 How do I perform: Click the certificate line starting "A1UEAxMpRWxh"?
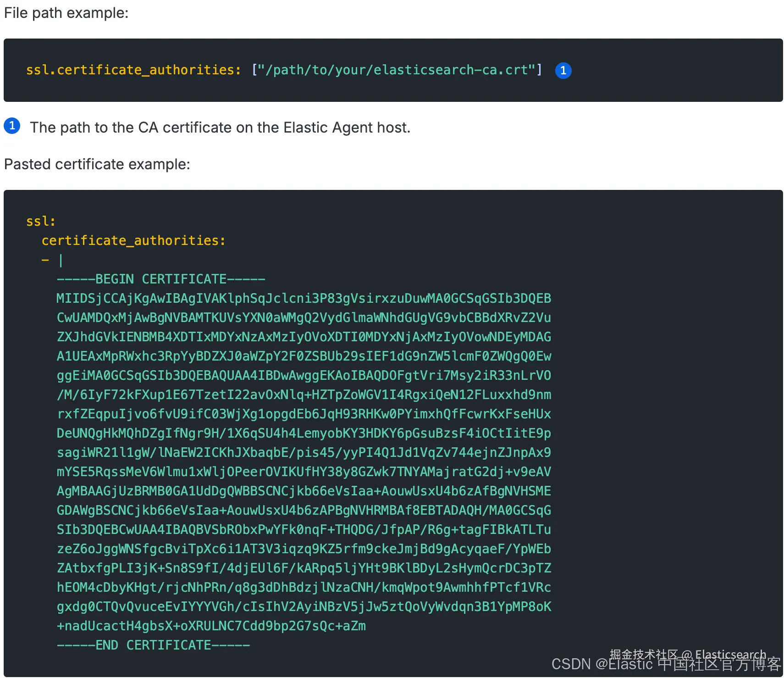(304, 356)
